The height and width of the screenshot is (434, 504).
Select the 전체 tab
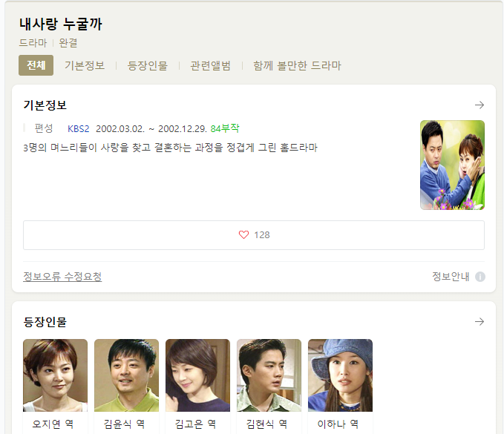tap(36, 65)
